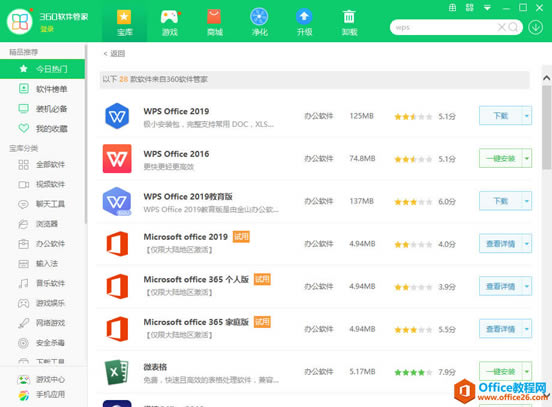Click the wps search input field
Image resolution: width=552 pixels, height=407 pixels.
point(444,27)
